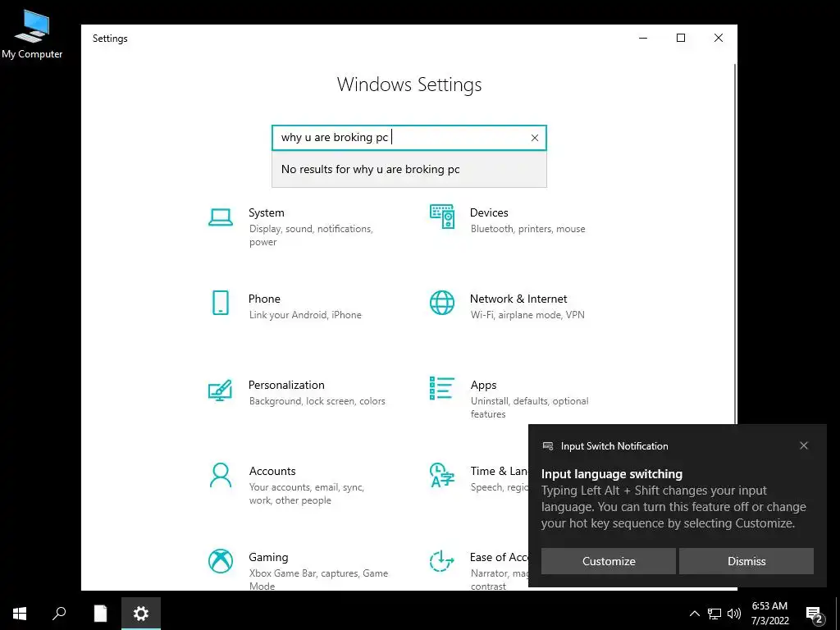Screen dimensions: 840x630
Task: Open the Windows Start menu
Action: (x=20, y=614)
